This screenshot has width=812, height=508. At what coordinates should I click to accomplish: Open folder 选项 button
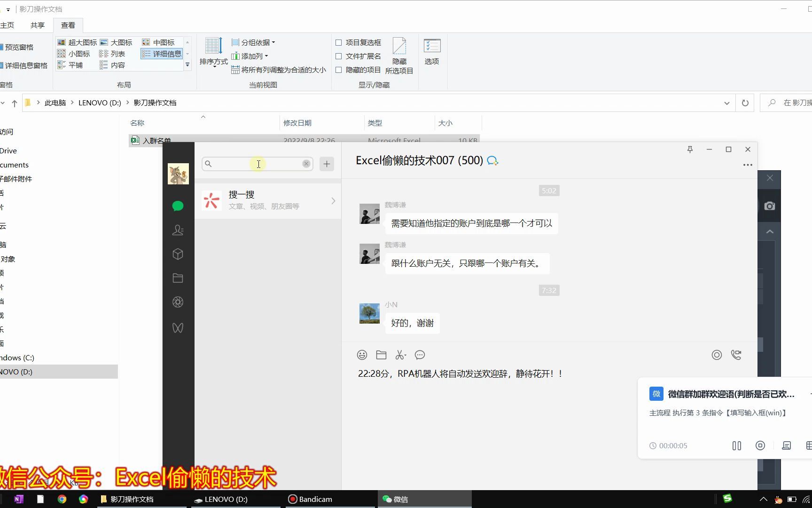(432, 52)
